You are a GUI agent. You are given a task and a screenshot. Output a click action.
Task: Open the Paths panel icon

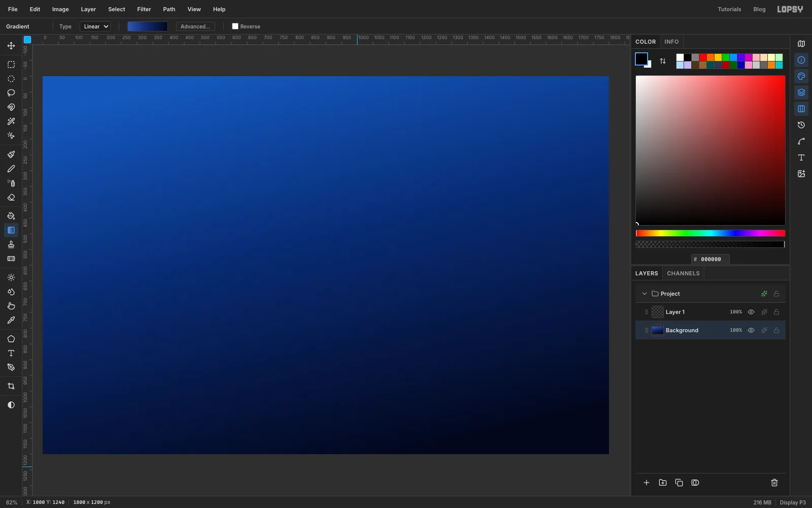tap(801, 141)
